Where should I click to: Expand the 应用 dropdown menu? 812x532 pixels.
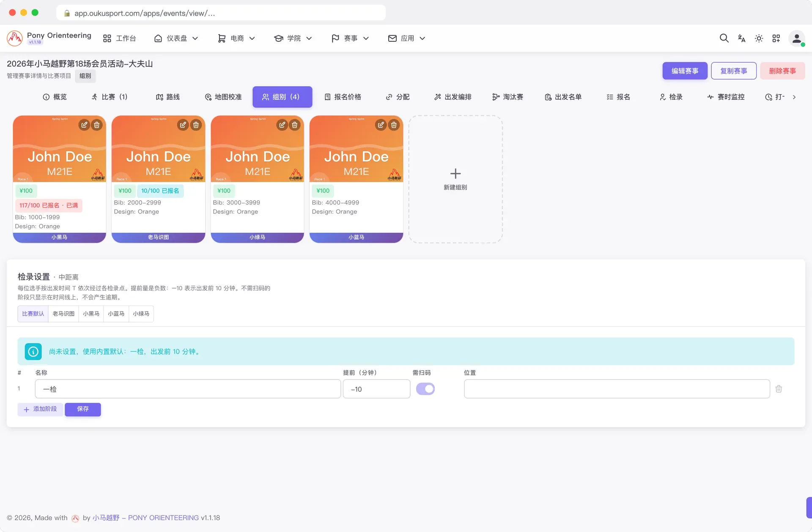(x=406, y=38)
